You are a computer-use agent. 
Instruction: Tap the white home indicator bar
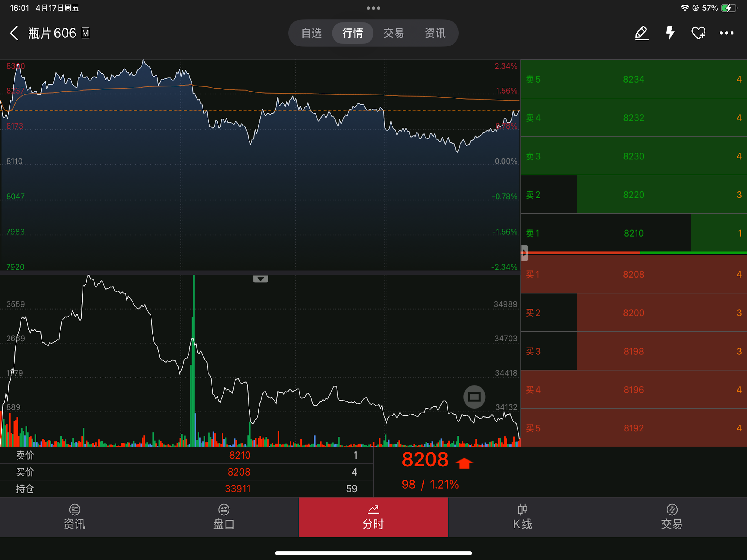click(373, 553)
